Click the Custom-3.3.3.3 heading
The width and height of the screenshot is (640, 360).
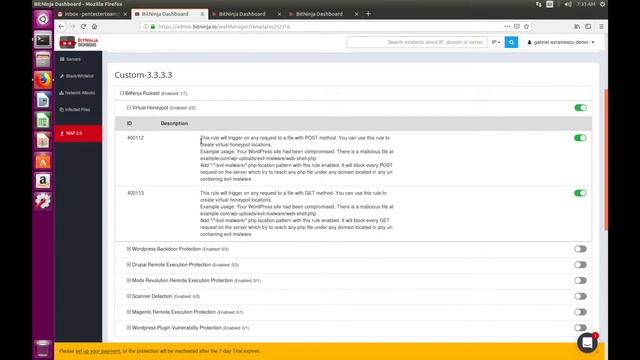(143, 75)
